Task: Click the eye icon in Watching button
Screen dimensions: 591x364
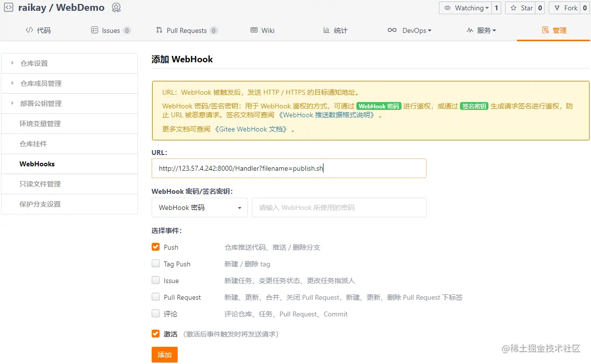Action: click(x=447, y=8)
